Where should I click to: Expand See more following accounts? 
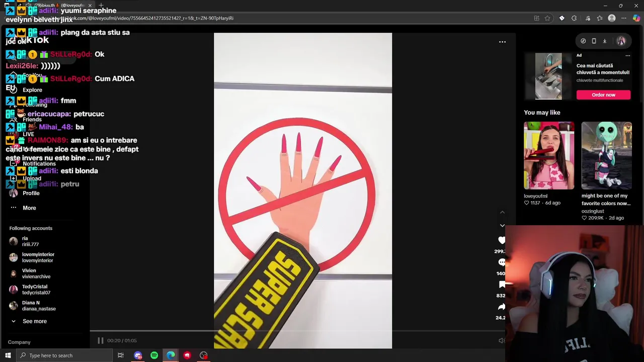34,321
